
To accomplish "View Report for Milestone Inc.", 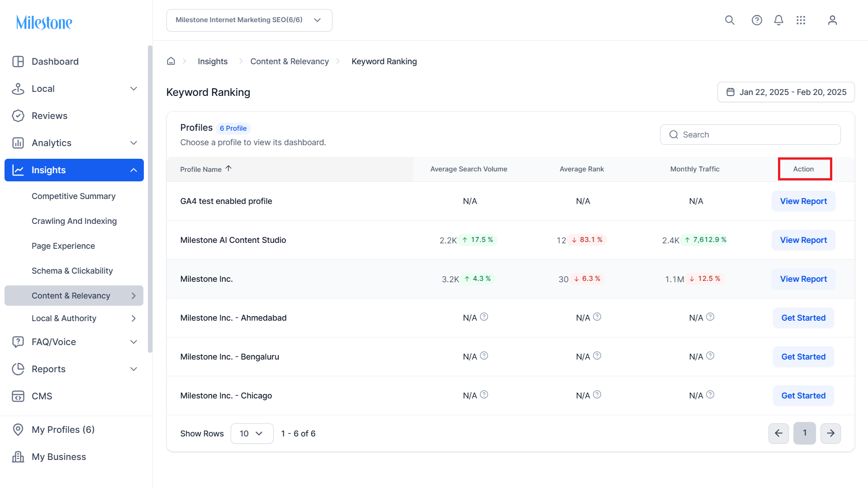I will pos(803,279).
